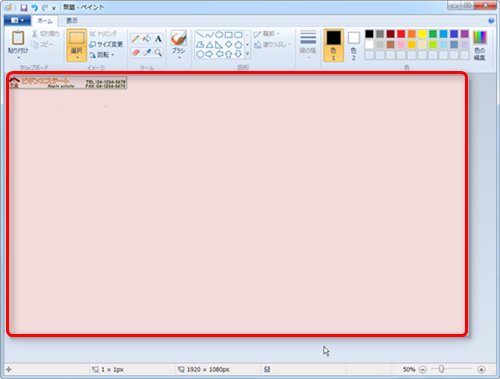
Task: Open the Edit colors button
Action: pos(480,45)
